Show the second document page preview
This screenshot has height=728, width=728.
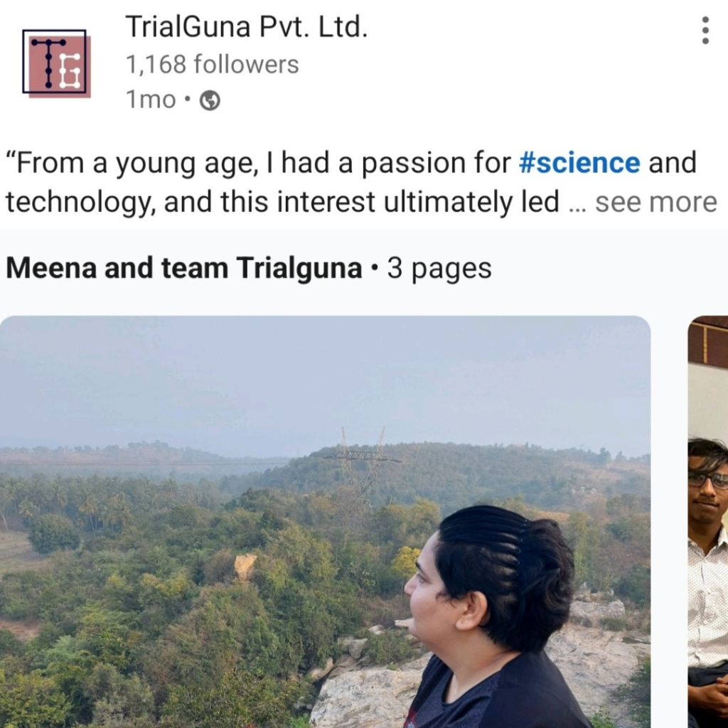tap(708, 521)
